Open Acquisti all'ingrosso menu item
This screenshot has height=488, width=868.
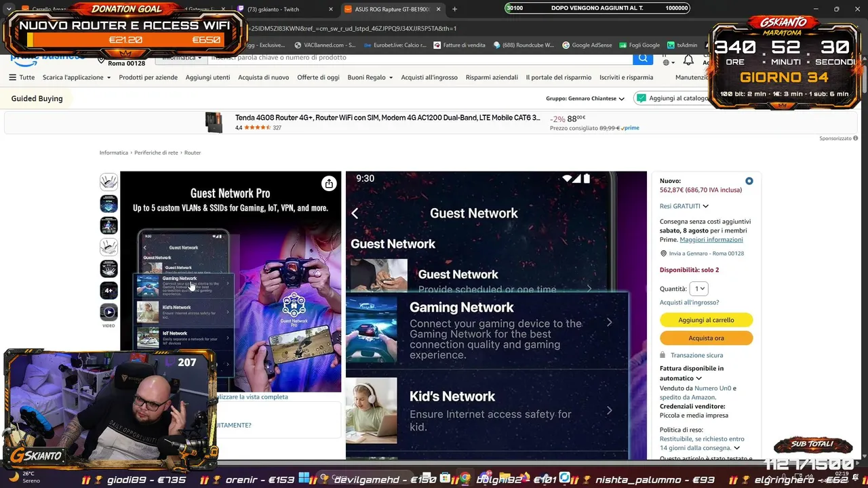(x=429, y=77)
